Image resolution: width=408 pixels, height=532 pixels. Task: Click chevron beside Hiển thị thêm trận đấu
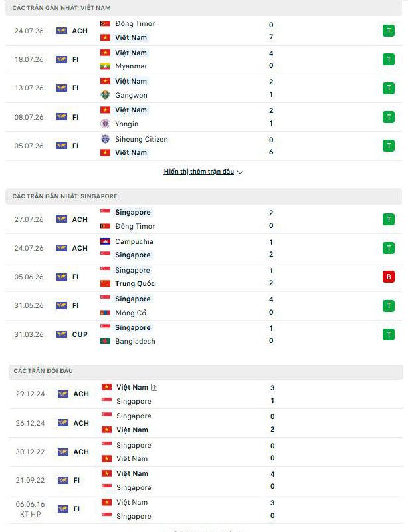240,172
